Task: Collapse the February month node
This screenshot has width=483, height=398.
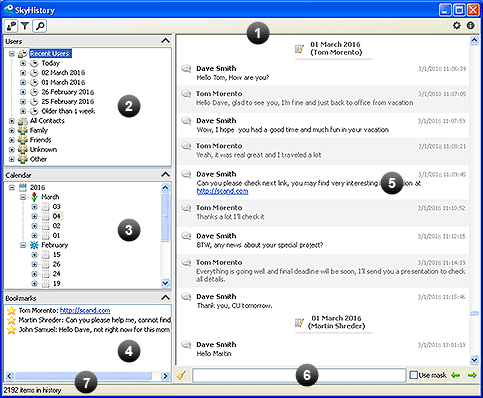Action: (x=23, y=245)
